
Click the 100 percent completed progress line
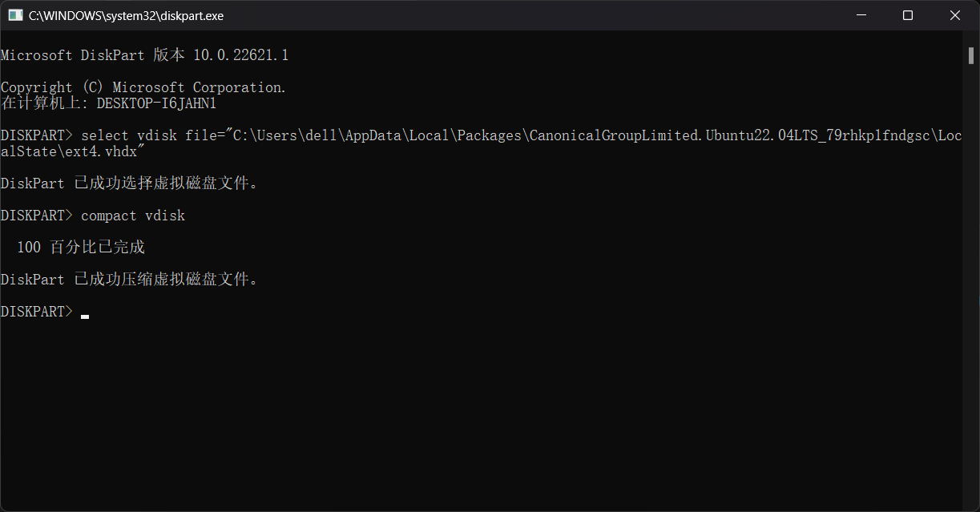tap(80, 248)
